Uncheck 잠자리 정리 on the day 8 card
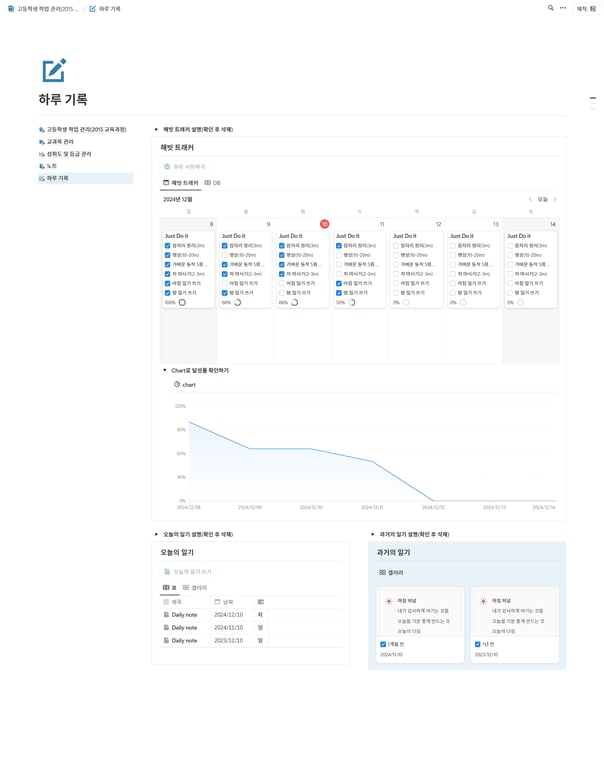Viewport: 604px width, 768px height. click(168, 246)
